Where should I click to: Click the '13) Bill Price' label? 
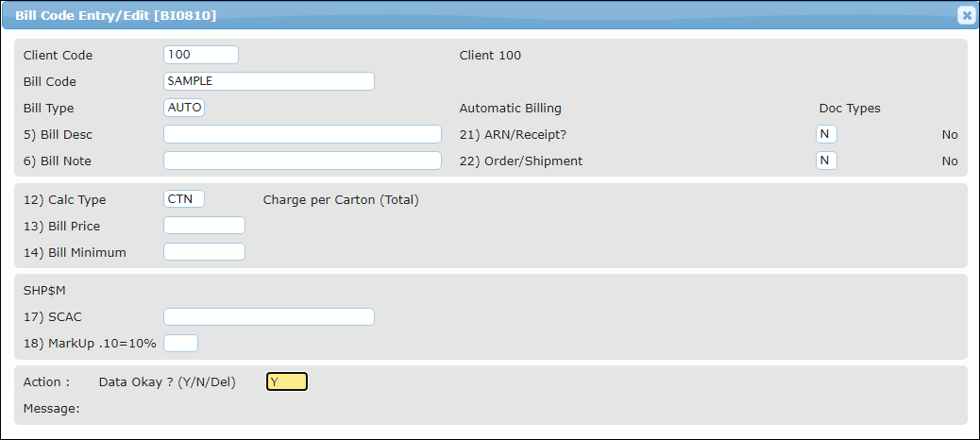point(61,227)
